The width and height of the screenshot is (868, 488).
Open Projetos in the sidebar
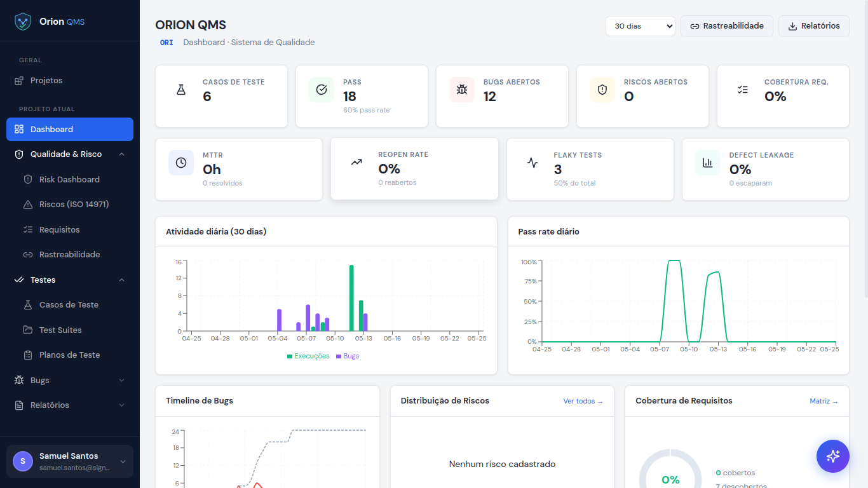(70, 81)
